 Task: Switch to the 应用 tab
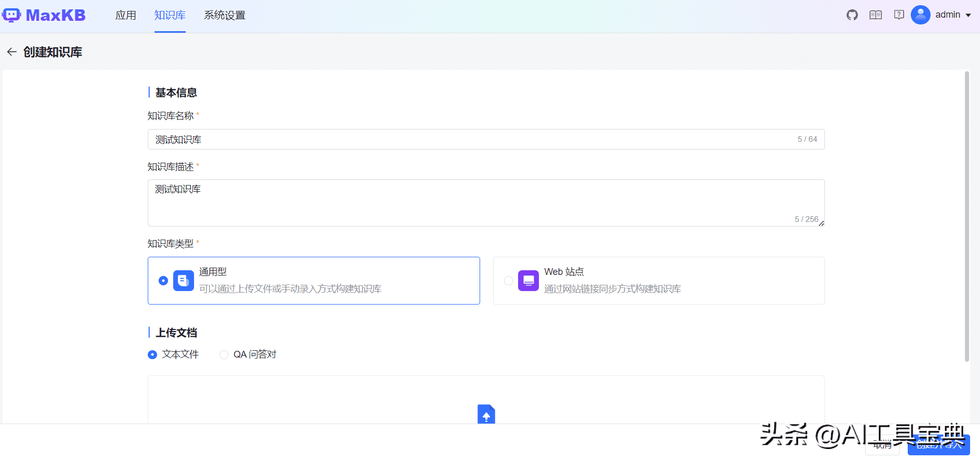(x=125, y=16)
